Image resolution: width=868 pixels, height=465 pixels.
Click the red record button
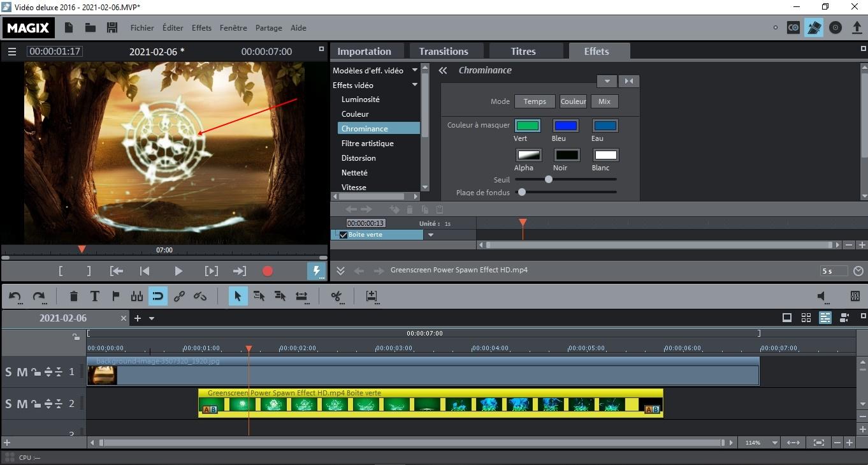tap(268, 271)
